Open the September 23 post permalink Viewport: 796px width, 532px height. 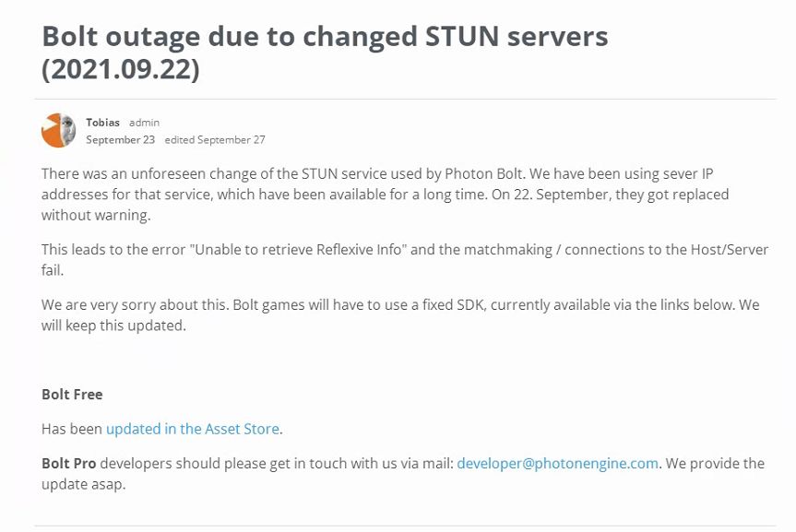(120, 140)
